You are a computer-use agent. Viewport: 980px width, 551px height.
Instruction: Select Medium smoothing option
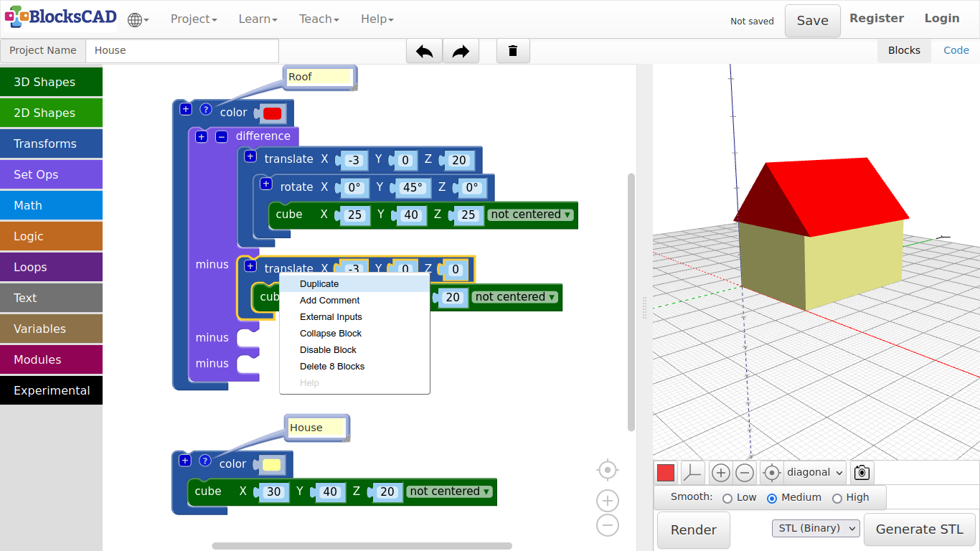772,498
